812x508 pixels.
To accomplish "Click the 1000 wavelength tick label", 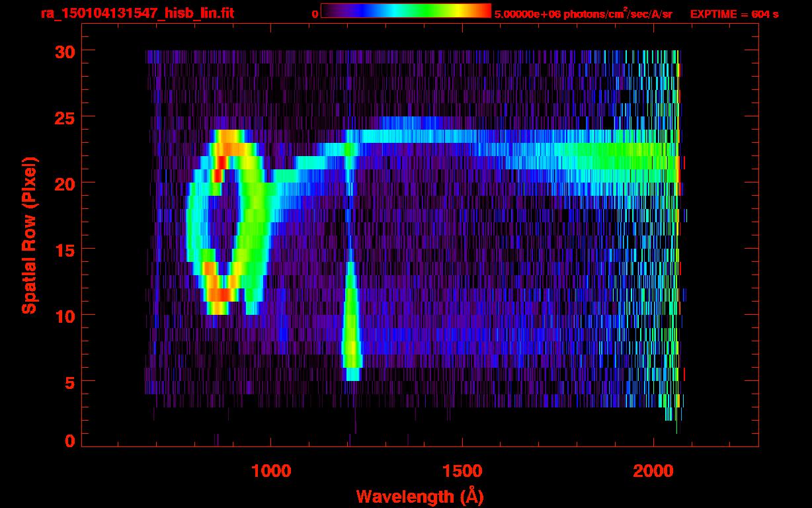I will (x=271, y=471).
